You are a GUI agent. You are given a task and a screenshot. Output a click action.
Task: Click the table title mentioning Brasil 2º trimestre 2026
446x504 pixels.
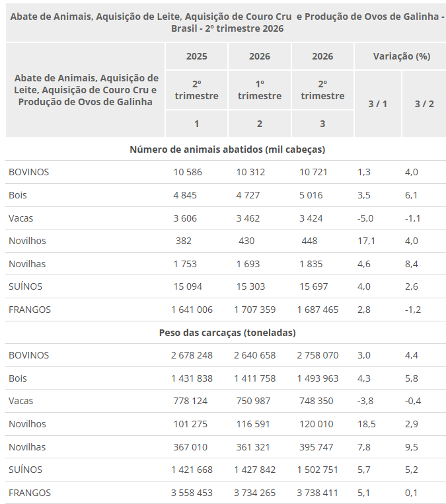(x=227, y=22)
